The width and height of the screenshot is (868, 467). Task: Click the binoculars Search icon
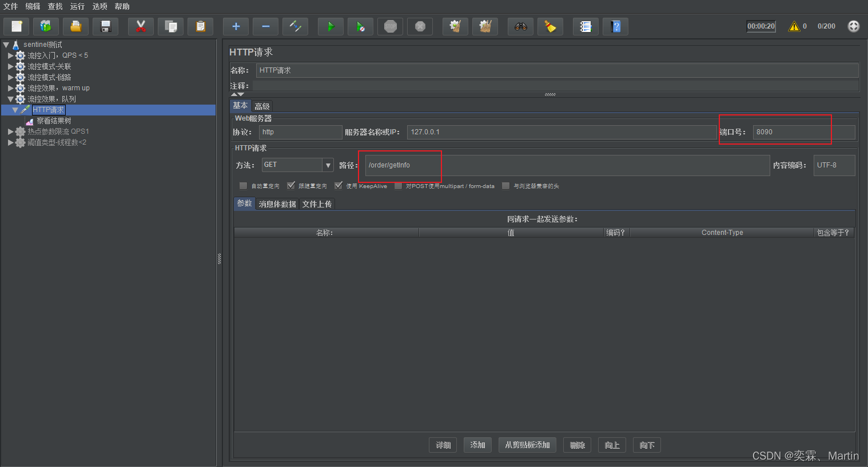[x=520, y=26]
